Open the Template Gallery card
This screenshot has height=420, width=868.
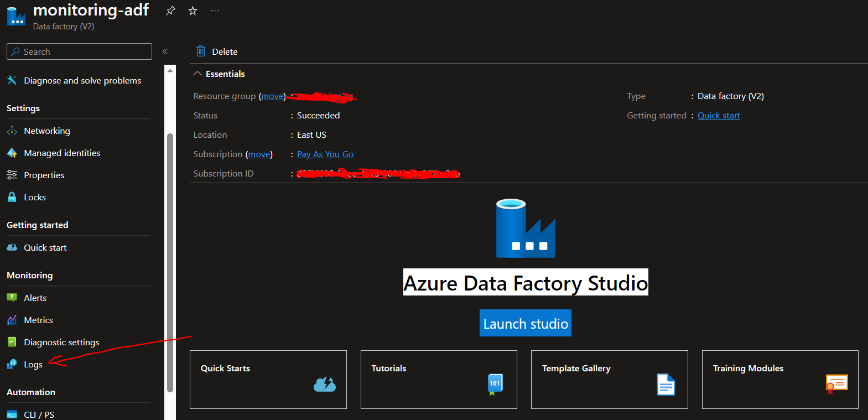[x=610, y=380]
